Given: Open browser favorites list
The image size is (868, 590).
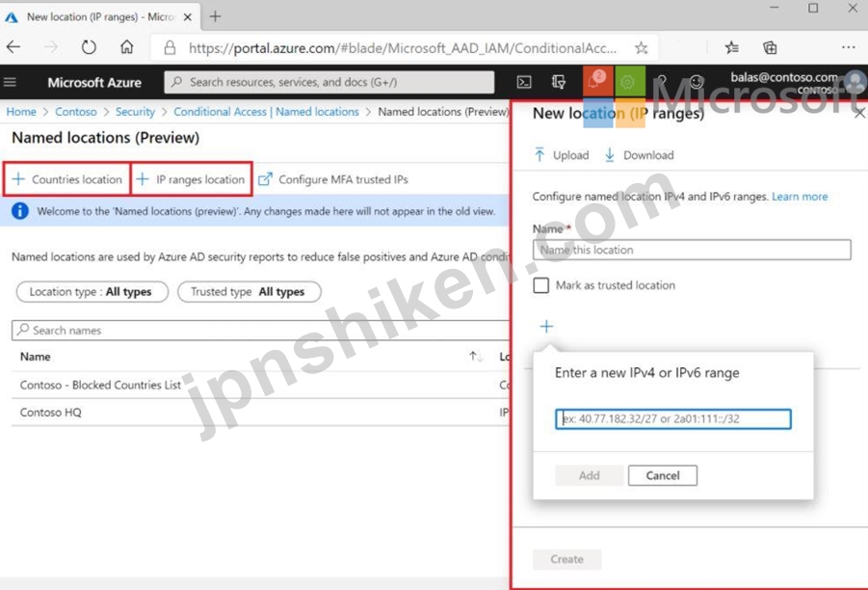Looking at the screenshot, I should coord(732,48).
